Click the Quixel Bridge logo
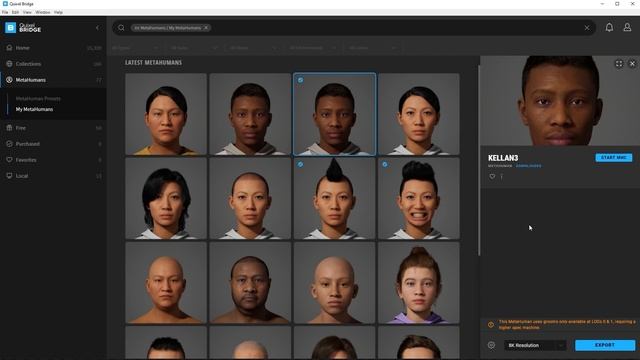The height and width of the screenshot is (360, 640). pos(23,28)
